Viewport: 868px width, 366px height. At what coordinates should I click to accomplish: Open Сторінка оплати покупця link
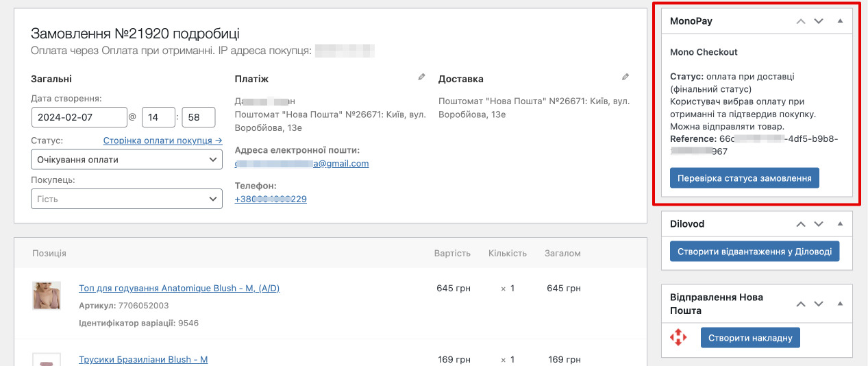[x=162, y=141]
